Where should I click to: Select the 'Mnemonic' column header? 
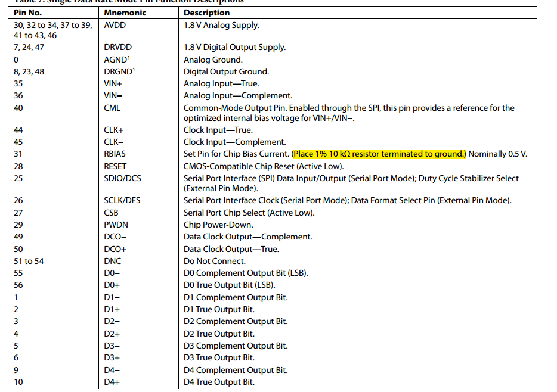125,13
